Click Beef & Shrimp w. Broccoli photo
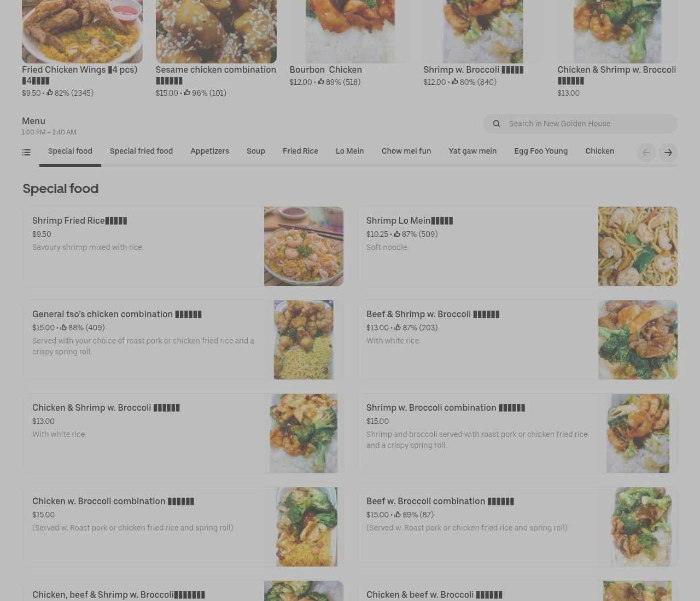Viewport: 700px width, 601px height. (638, 340)
